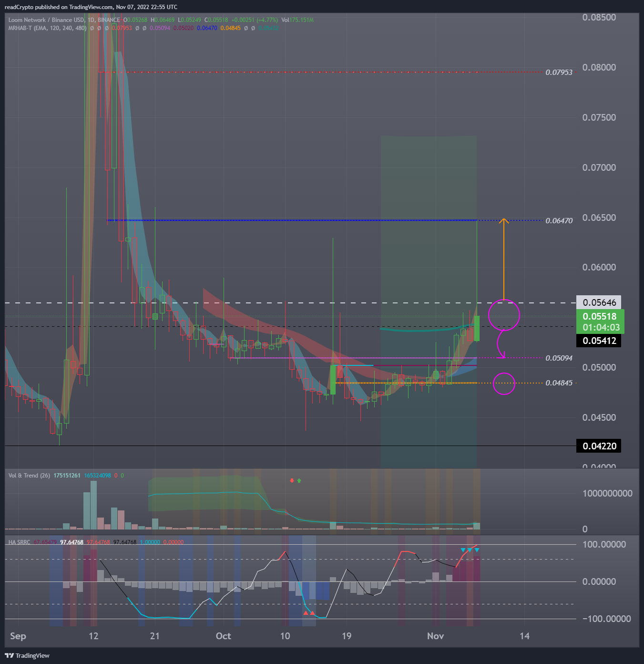Select the upper magenta circle drawing
The height and width of the screenshot is (664, 644).
504,315
